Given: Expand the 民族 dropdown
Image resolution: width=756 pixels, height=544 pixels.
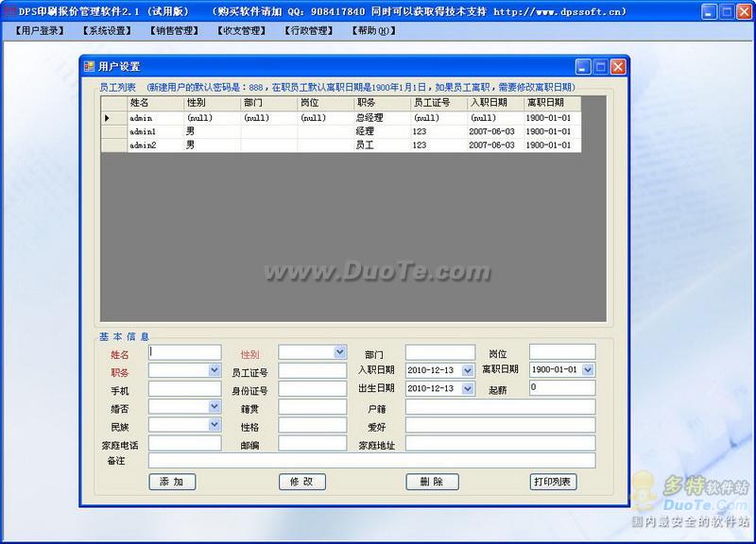Looking at the screenshot, I should (215, 424).
